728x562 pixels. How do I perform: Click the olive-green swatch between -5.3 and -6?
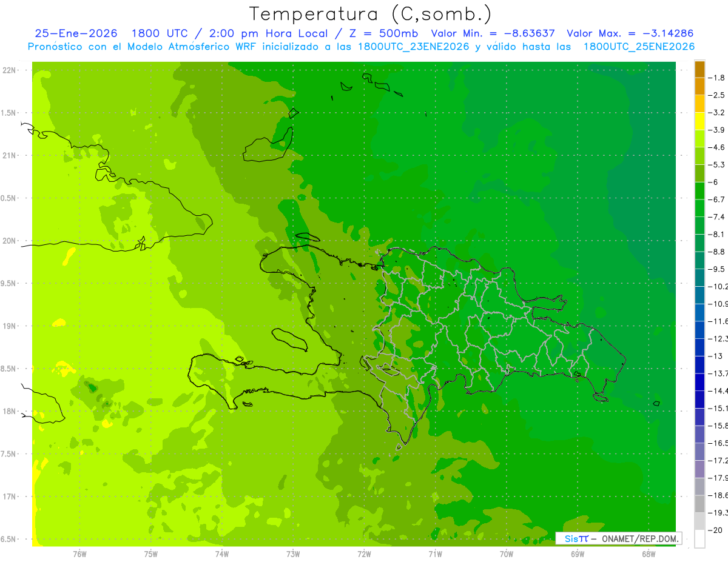[699, 173]
